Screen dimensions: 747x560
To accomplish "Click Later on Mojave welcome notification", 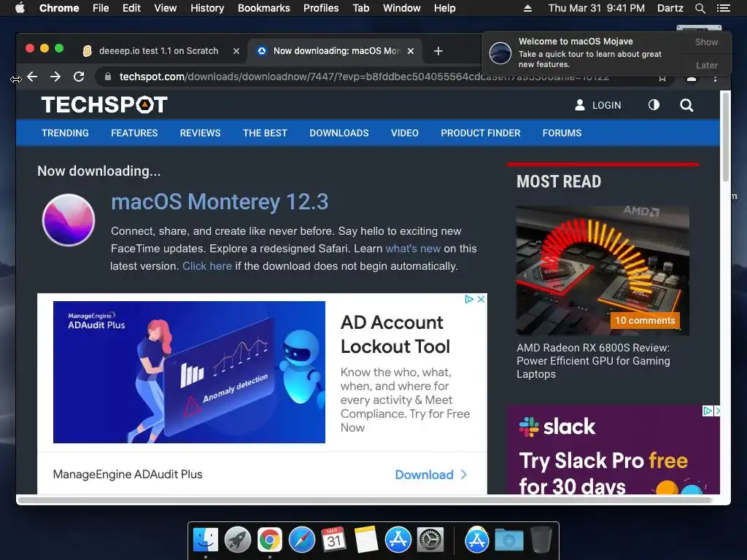I will tap(706, 65).
